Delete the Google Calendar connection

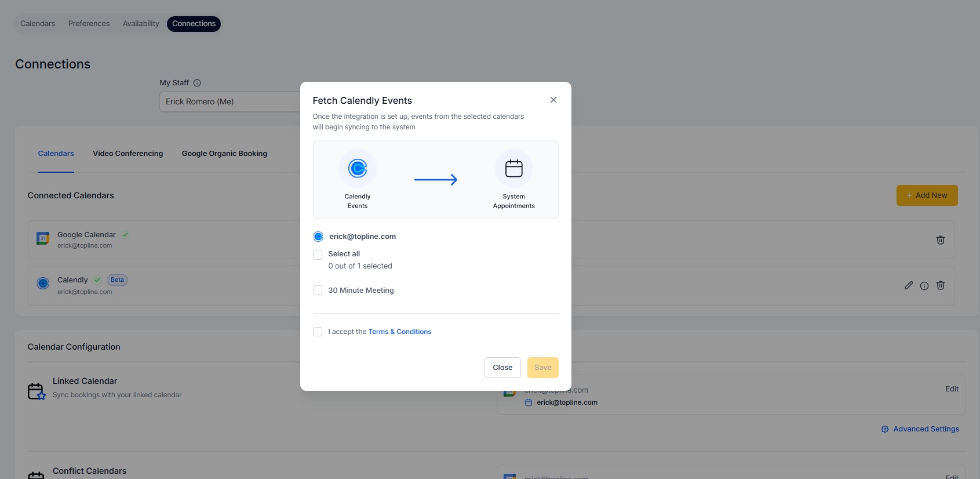click(x=941, y=240)
